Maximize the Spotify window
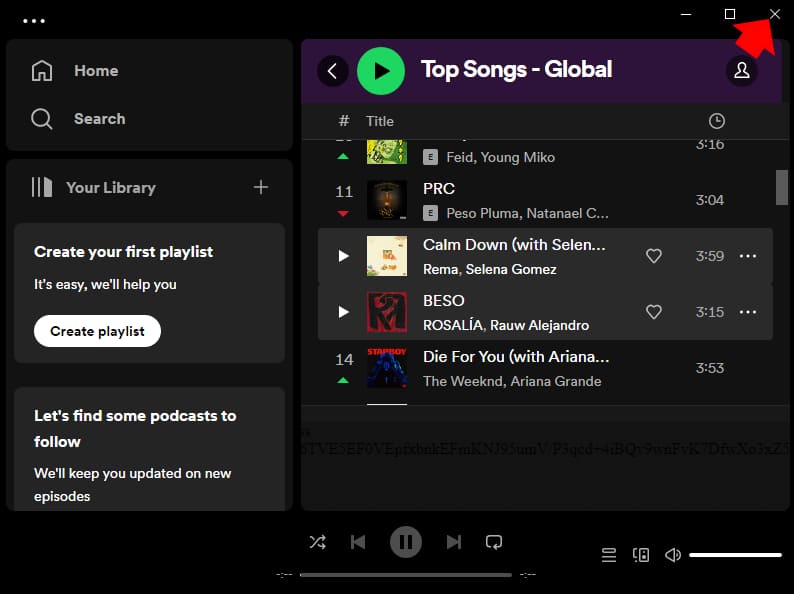Viewport: 794px width, 594px height. [730, 14]
